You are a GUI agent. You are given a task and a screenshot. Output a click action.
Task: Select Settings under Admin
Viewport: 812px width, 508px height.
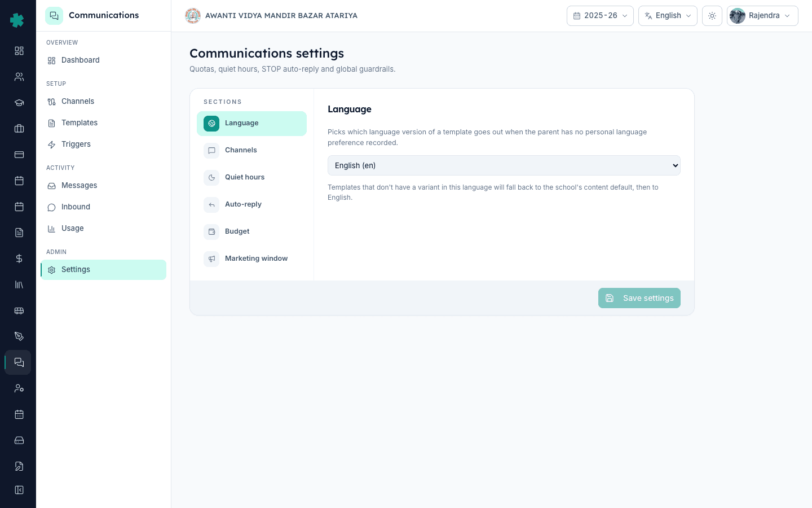pos(103,270)
